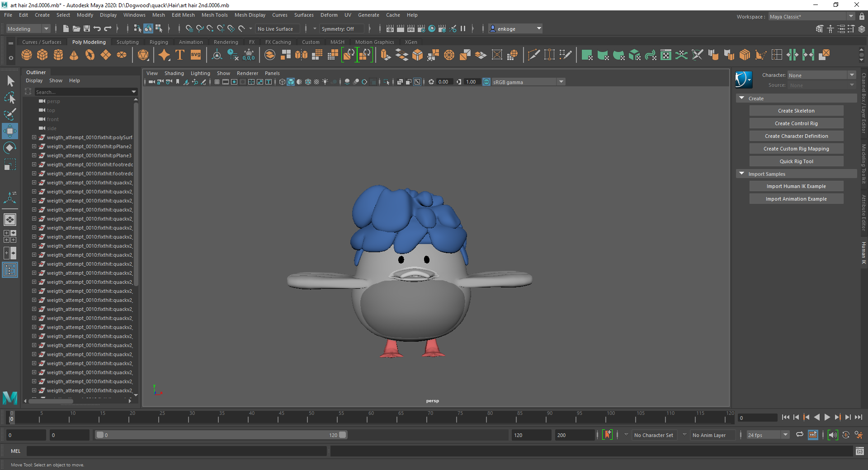Click the Freeze Transformations snowflake icon
868x470 pixels.
pos(249,55)
